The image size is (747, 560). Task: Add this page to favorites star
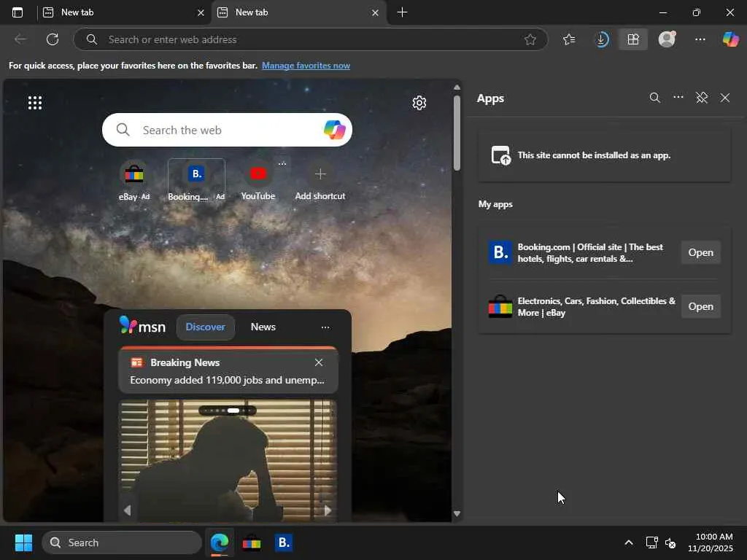point(530,39)
